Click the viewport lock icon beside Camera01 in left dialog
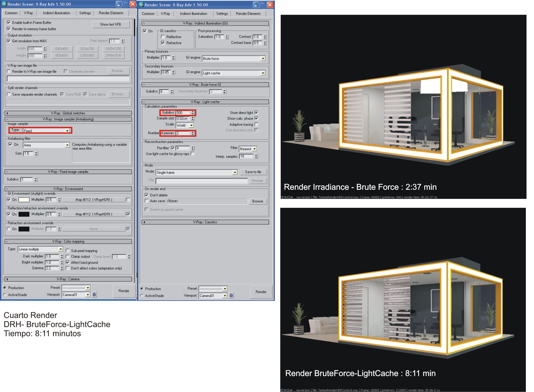Image resolution: width=534 pixels, height=392 pixels. coord(94,295)
